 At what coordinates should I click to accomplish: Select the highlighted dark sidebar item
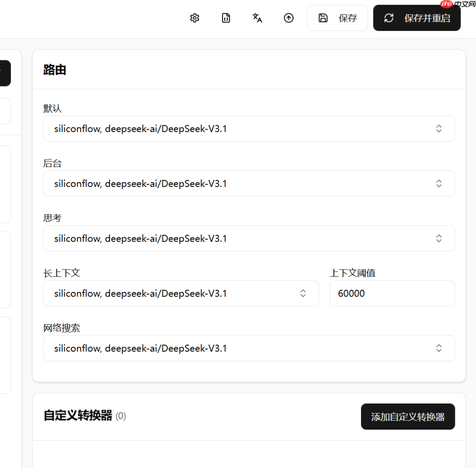coord(4,73)
